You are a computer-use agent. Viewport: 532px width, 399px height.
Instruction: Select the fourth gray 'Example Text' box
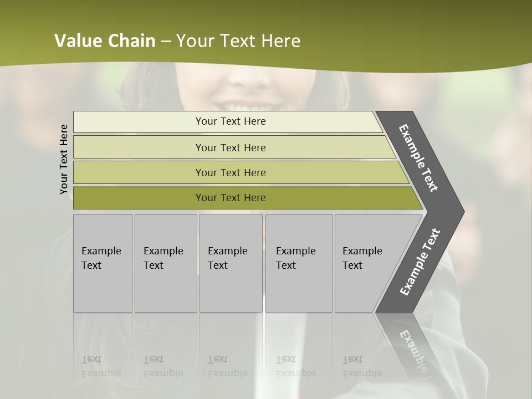click(299, 263)
